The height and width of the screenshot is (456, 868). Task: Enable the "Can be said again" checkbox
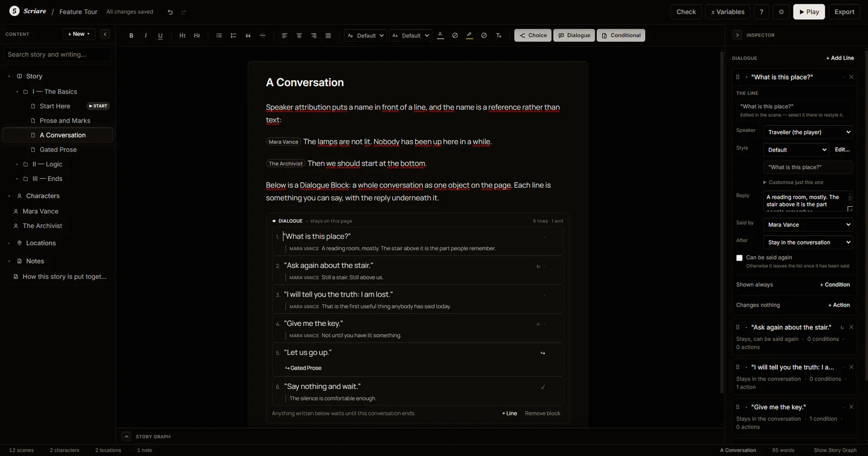(x=739, y=258)
